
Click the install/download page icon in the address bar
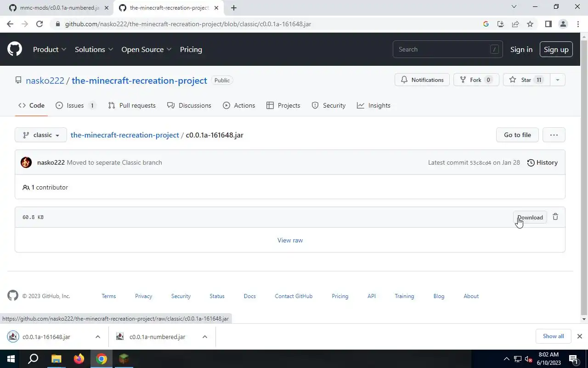pyautogui.click(x=501, y=24)
